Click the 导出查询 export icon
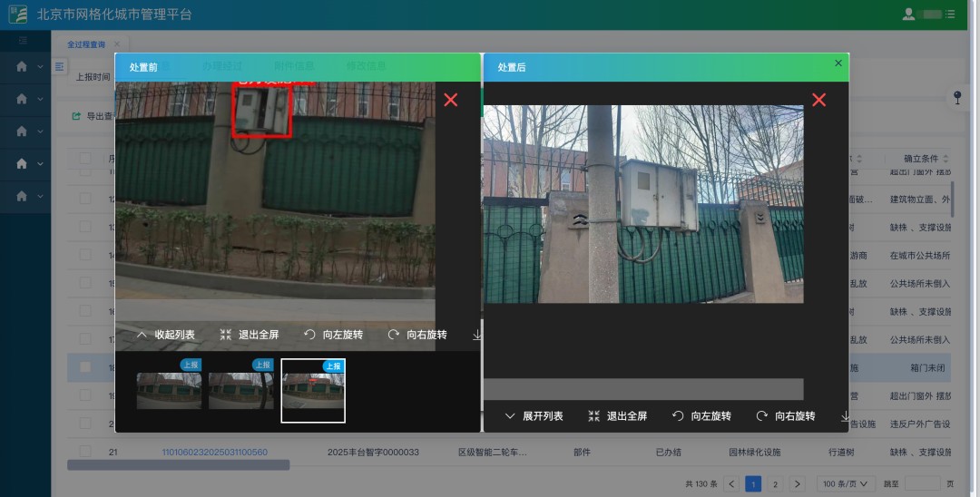980x497 pixels. (77, 116)
